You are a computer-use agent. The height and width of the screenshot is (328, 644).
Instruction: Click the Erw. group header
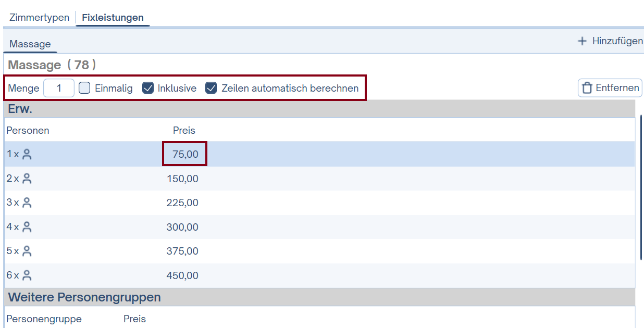pyautogui.click(x=320, y=109)
